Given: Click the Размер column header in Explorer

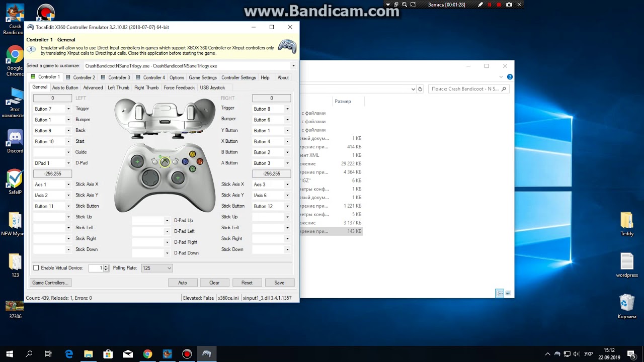Looking at the screenshot, I should tap(343, 102).
